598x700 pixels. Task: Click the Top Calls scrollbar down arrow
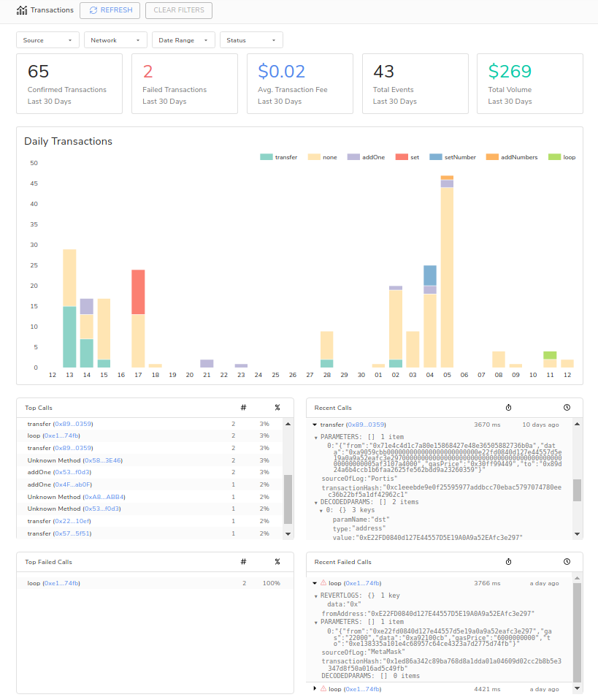pos(288,534)
